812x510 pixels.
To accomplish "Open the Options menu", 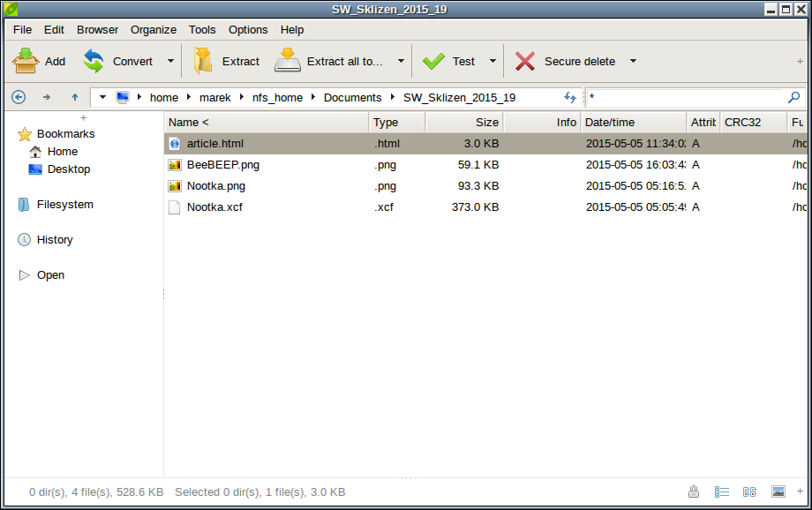I will [x=248, y=29].
